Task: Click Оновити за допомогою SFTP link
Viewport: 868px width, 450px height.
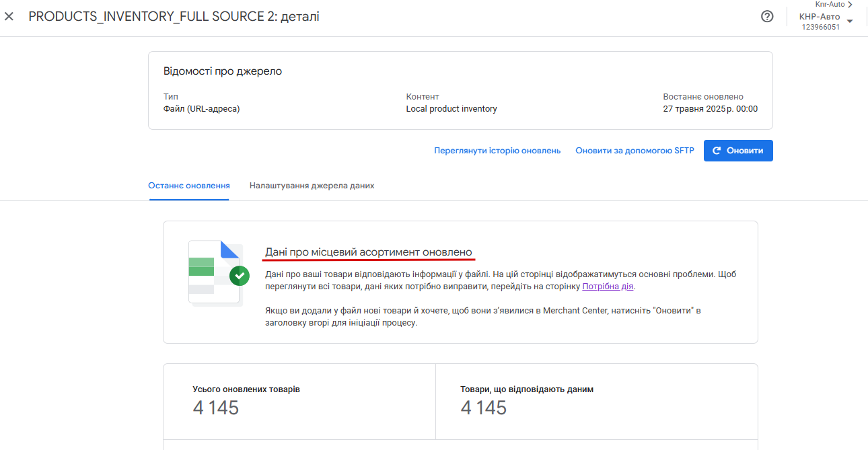Action: click(635, 151)
